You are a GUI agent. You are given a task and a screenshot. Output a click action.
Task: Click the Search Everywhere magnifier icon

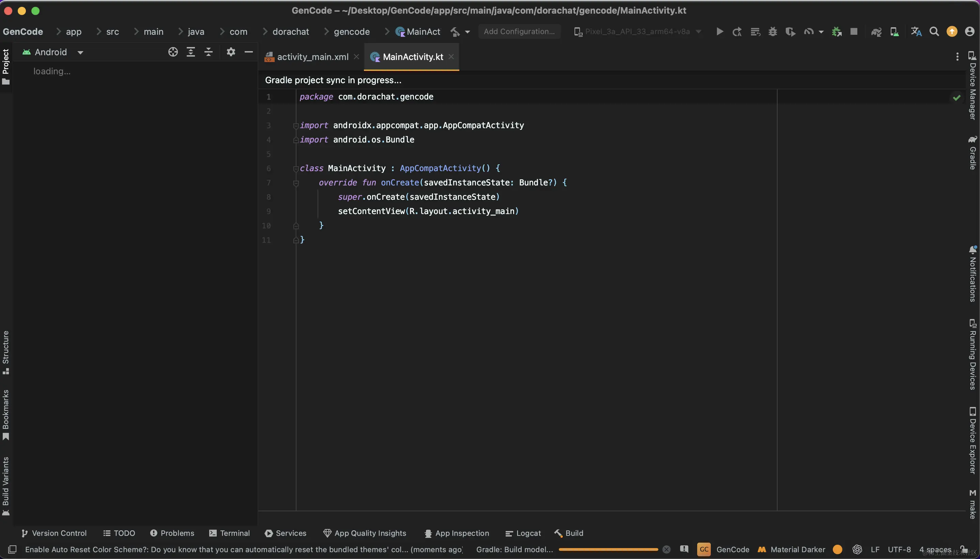934,31
